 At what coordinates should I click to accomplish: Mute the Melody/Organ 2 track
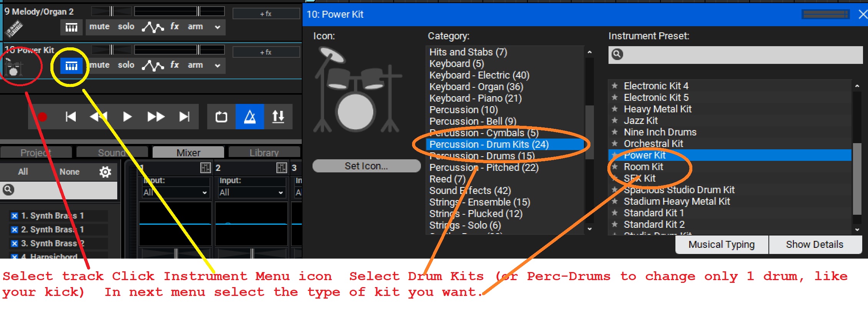click(100, 27)
